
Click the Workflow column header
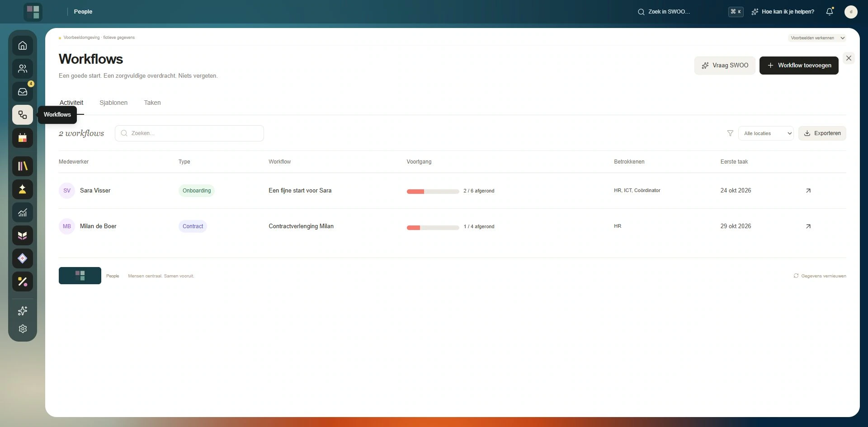tap(280, 162)
